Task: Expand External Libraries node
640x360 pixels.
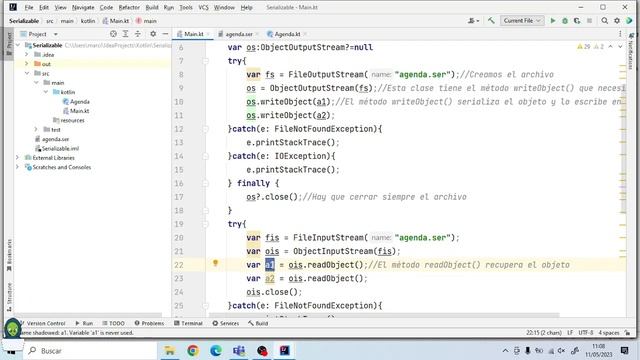Action: click(x=18, y=158)
